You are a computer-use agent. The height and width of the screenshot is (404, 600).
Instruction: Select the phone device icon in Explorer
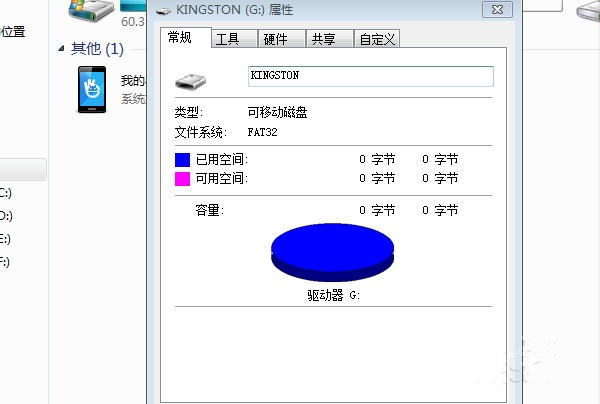(x=92, y=90)
